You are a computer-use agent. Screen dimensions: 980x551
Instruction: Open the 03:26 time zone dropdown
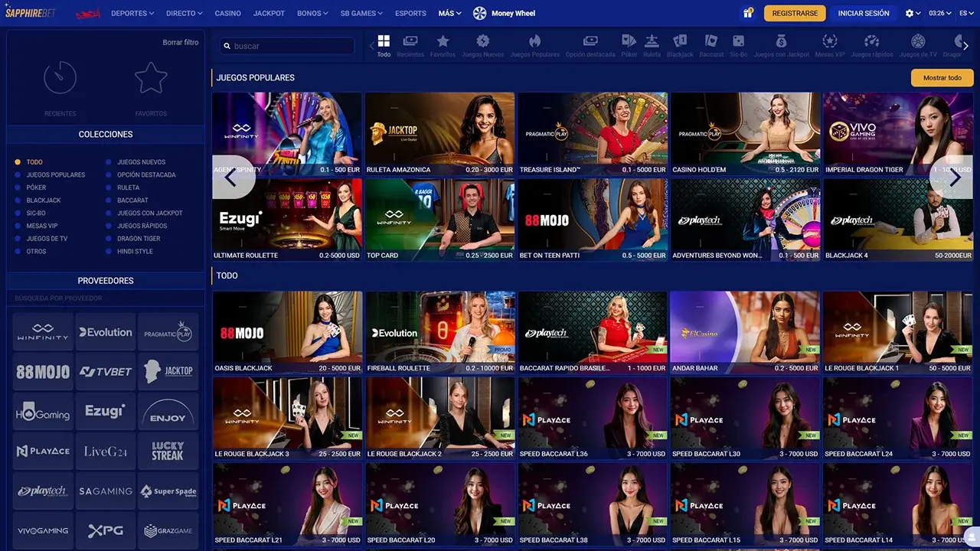[939, 13]
